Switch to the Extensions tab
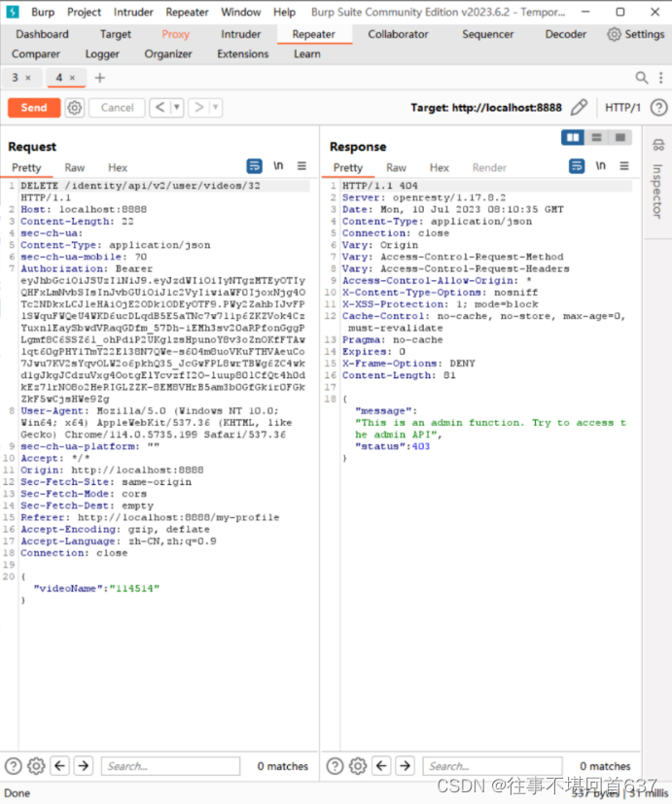 (x=242, y=53)
